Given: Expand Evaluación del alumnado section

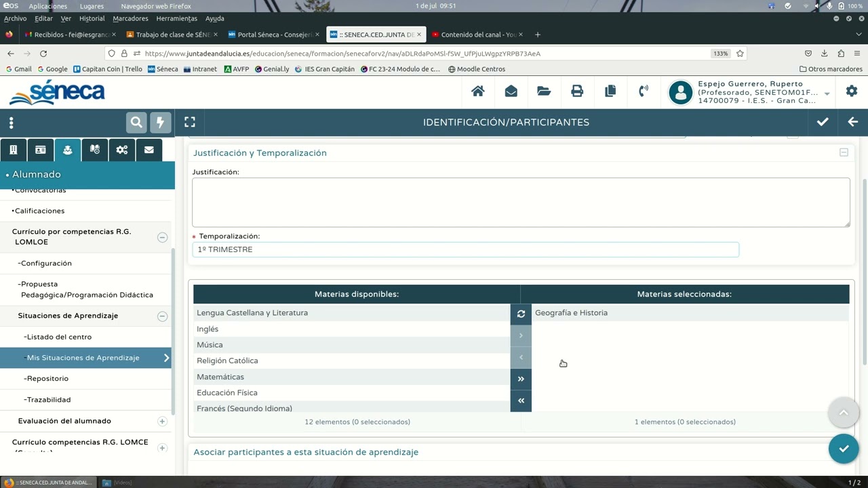Looking at the screenshot, I should point(162,422).
